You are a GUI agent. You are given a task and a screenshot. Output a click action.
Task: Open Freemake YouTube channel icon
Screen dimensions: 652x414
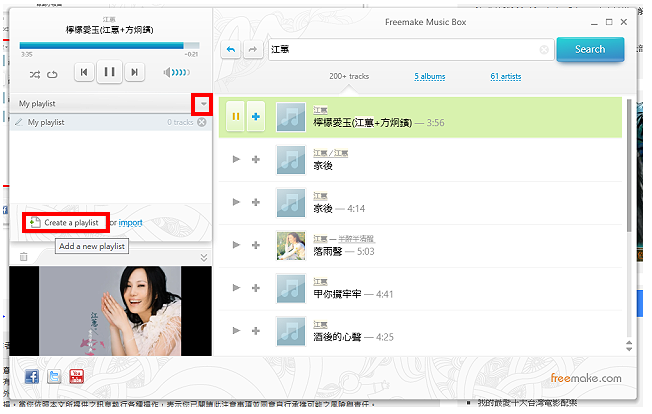(77, 377)
